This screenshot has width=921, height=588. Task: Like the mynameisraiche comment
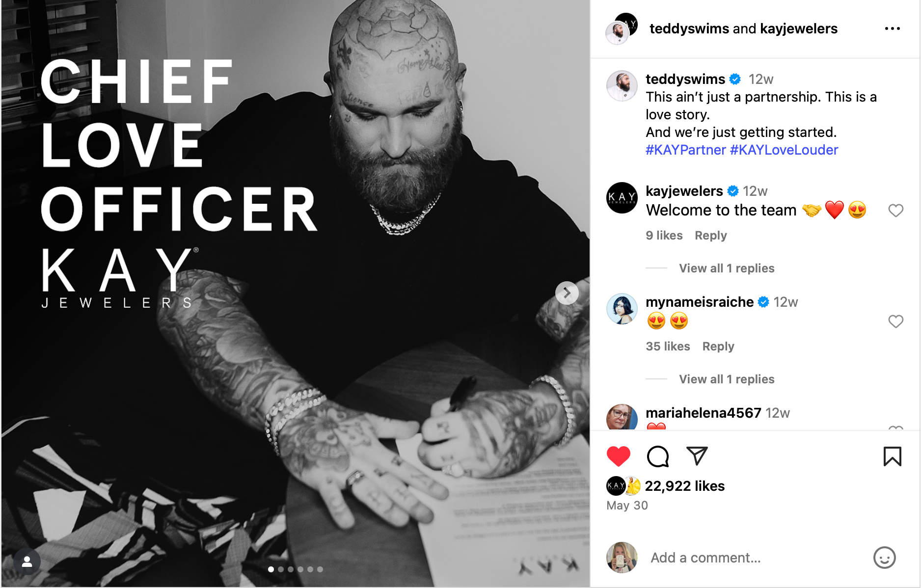point(895,321)
